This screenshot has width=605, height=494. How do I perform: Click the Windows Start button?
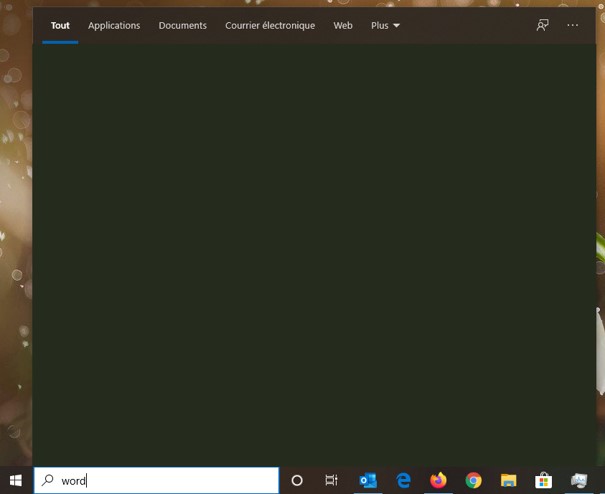click(16, 480)
